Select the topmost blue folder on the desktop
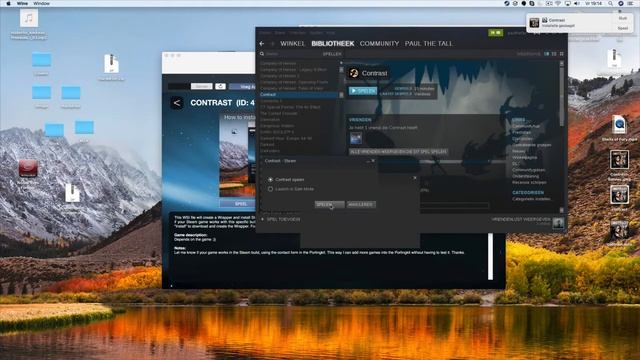 click(42, 60)
